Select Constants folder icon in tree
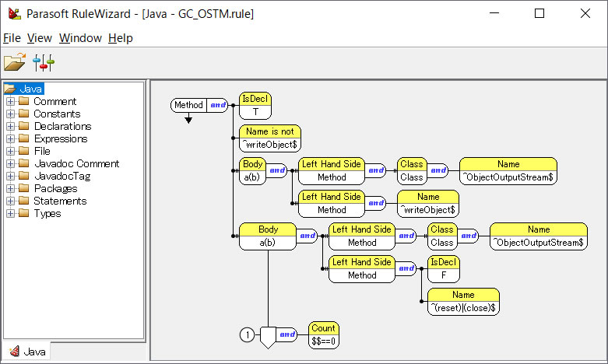608x364 pixels. click(24, 114)
